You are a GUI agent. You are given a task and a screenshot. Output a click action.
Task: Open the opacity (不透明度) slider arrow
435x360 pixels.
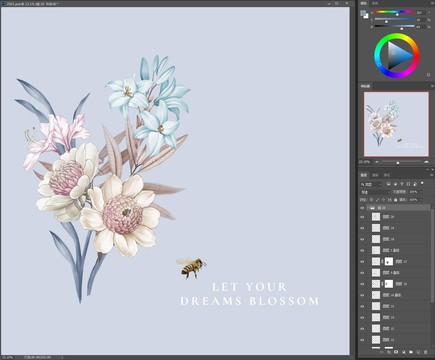[x=421, y=192]
